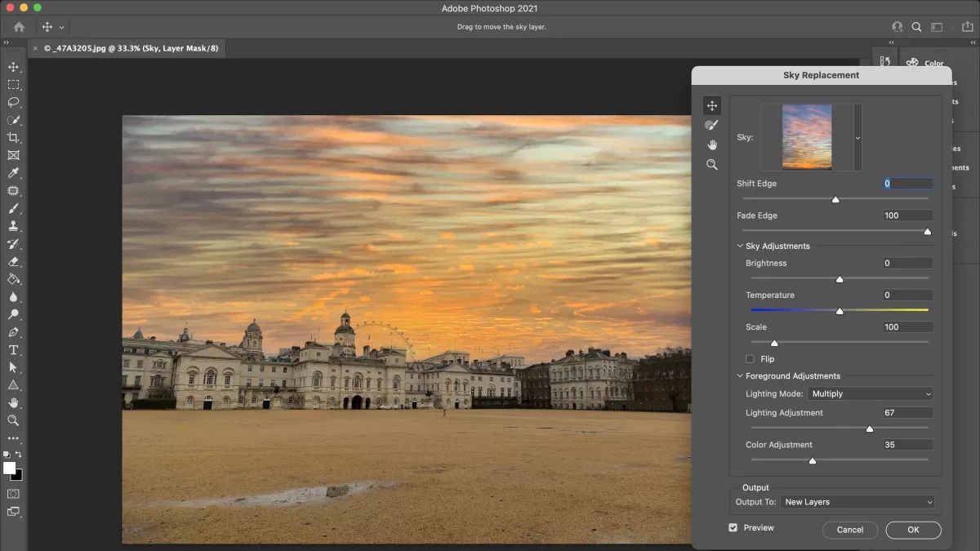The width and height of the screenshot is (980, 551).
Task: Open the Sky preset dropdown arrow
Action: (x=857, y=138)
